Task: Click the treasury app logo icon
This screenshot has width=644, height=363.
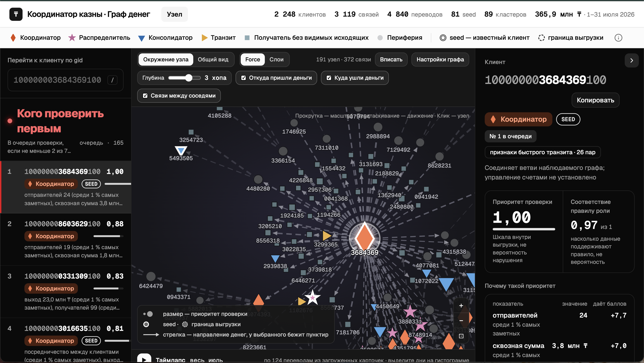Action: (16, 14)
